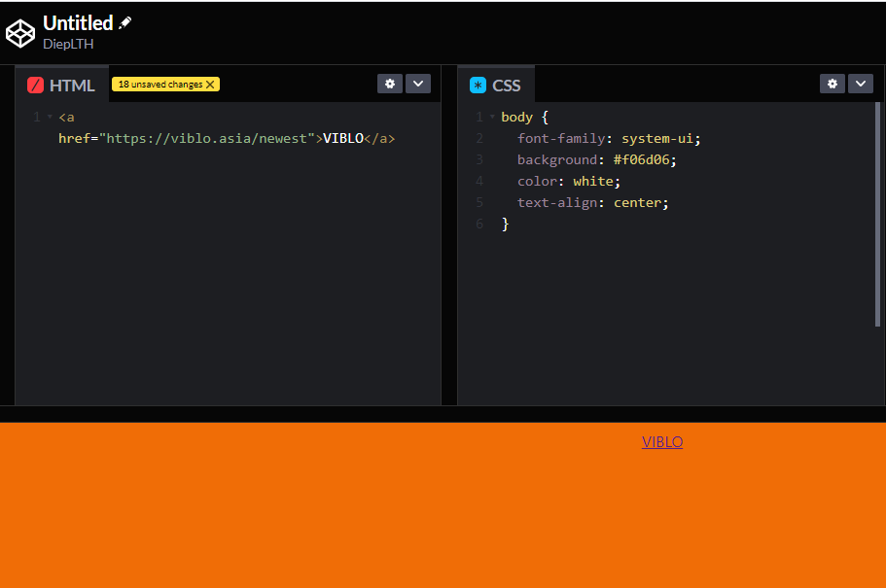This screenshot has width=886, height=588.
Task: Open the VIBLO link in preview
Action: (x=662, y=441)
